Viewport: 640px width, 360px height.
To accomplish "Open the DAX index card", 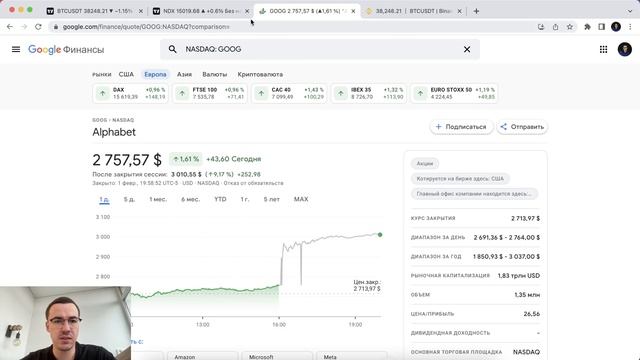I will (x=130, y=93).
